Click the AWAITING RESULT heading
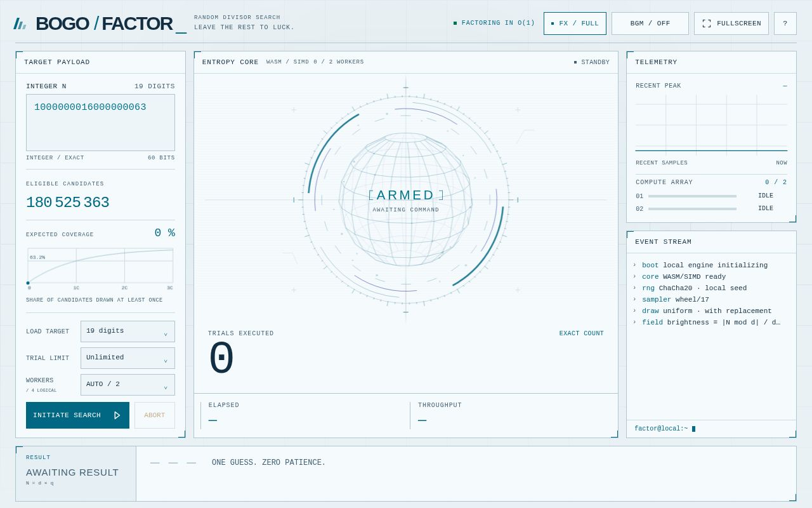Image resolution: width=812 pixels, height=508 pixels. pyautogui.click(x=72, y=472)
